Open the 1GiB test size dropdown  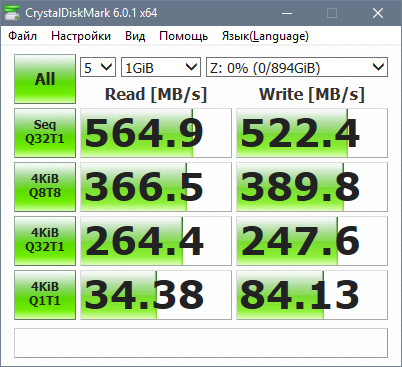(161, 68)
